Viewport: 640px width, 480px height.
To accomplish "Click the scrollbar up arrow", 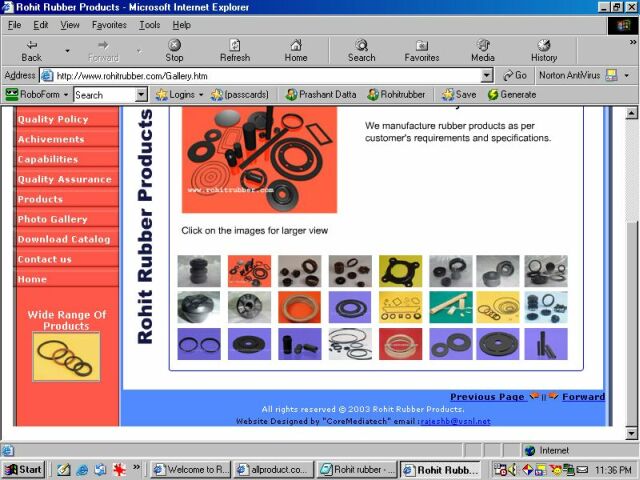I will click(631, 113).
